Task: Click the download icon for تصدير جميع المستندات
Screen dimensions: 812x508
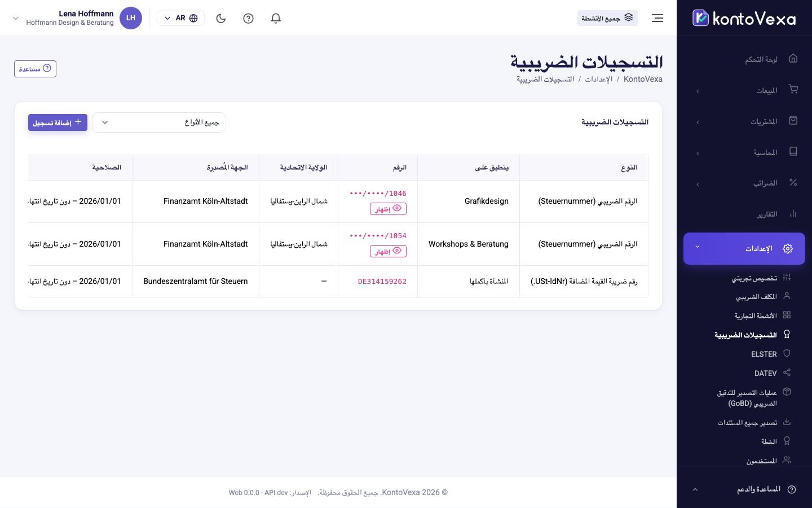Action: (x=787, y=422)
